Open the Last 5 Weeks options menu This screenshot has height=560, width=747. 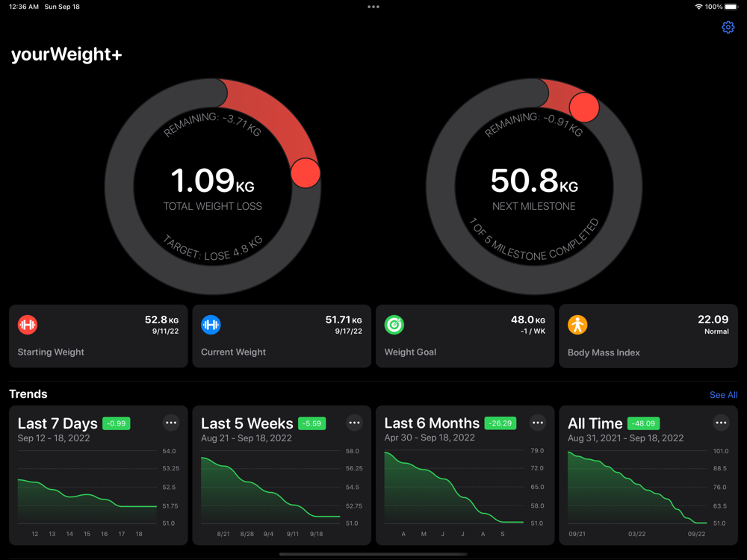click(354, 423)
